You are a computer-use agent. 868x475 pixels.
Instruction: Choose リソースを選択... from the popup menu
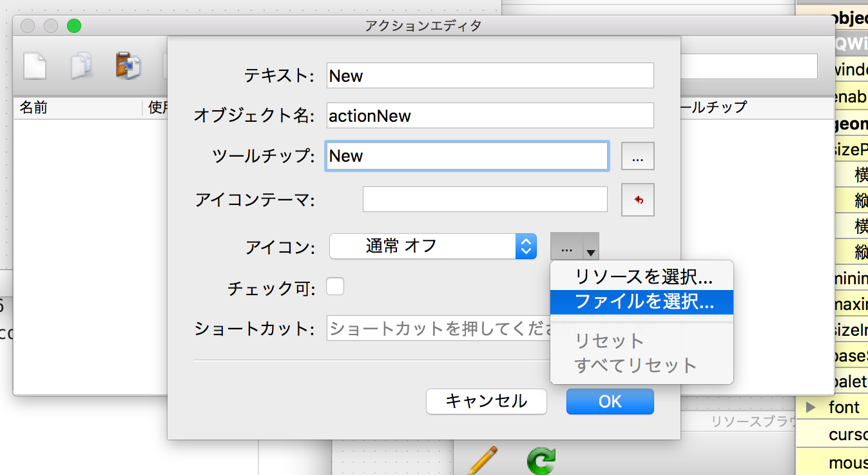point(642,276)
